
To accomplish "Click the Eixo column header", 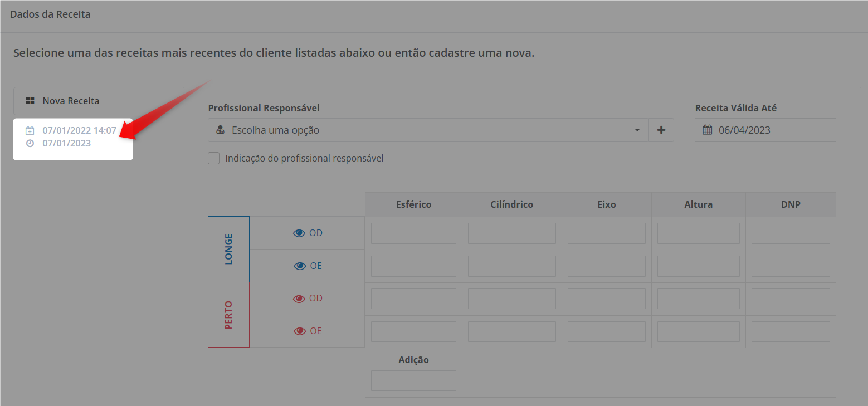I will click(x=607, y=204).
